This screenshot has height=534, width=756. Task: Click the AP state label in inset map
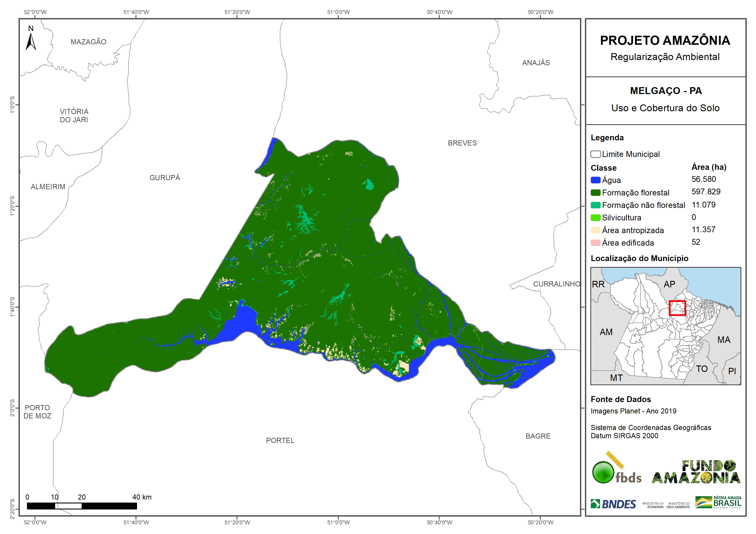669,284
